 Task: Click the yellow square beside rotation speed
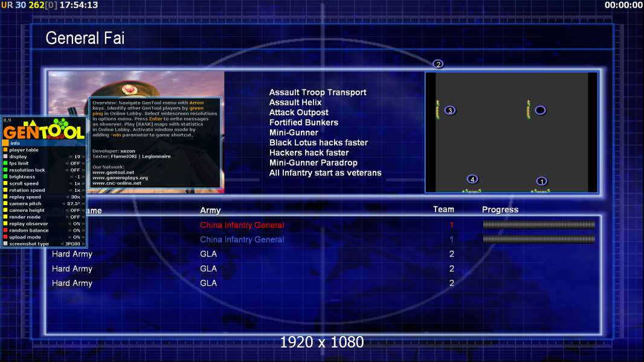(x=5, y=190)
